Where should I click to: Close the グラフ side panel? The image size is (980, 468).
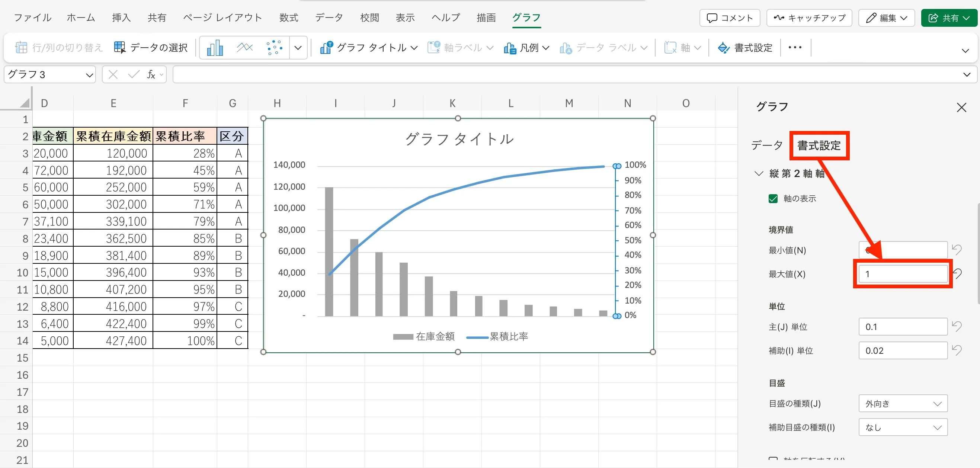(x=961, y=107)
